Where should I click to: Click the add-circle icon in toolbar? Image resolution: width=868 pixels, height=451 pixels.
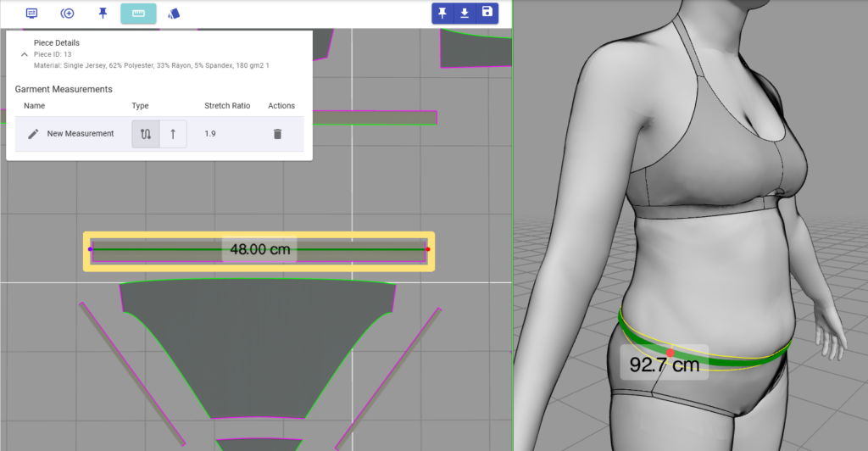point(67,14)
